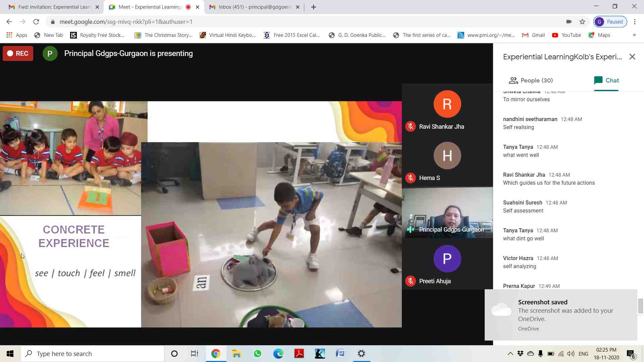Viewport: 644px width, 362px height.
Task: Open the Windows Start menu
Action: click(10, 354)
